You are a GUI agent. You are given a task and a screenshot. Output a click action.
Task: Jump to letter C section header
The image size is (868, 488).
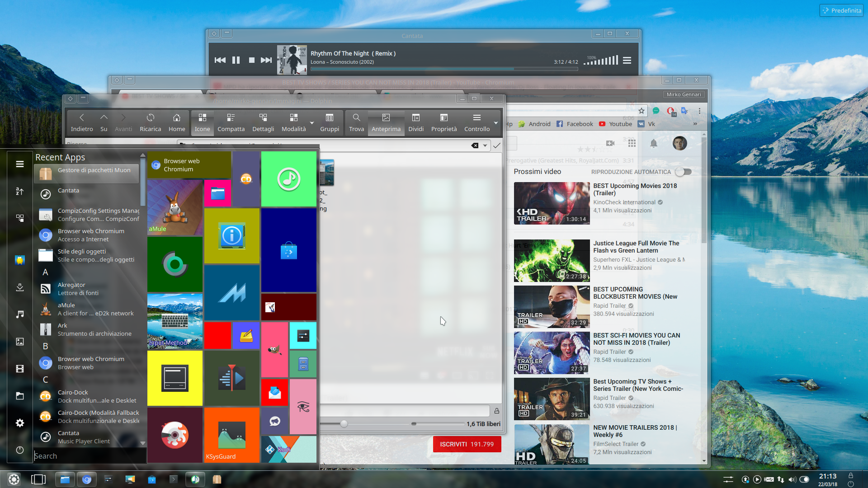45,380
